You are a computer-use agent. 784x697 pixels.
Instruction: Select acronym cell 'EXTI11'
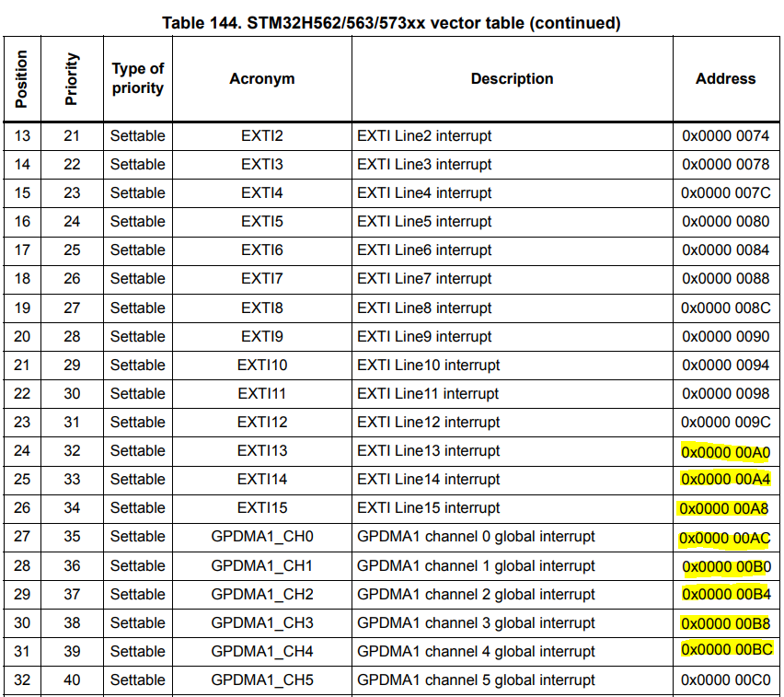(262, 393)
